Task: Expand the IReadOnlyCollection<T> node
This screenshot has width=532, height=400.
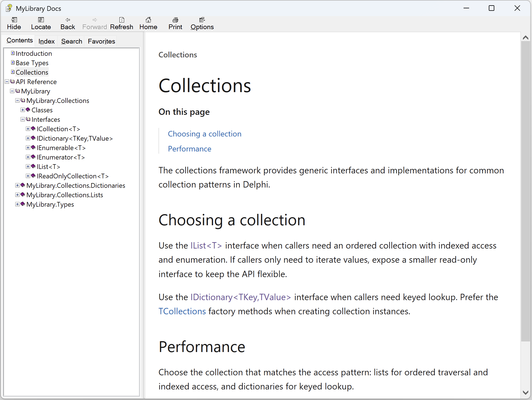Action: pos(28,176)
